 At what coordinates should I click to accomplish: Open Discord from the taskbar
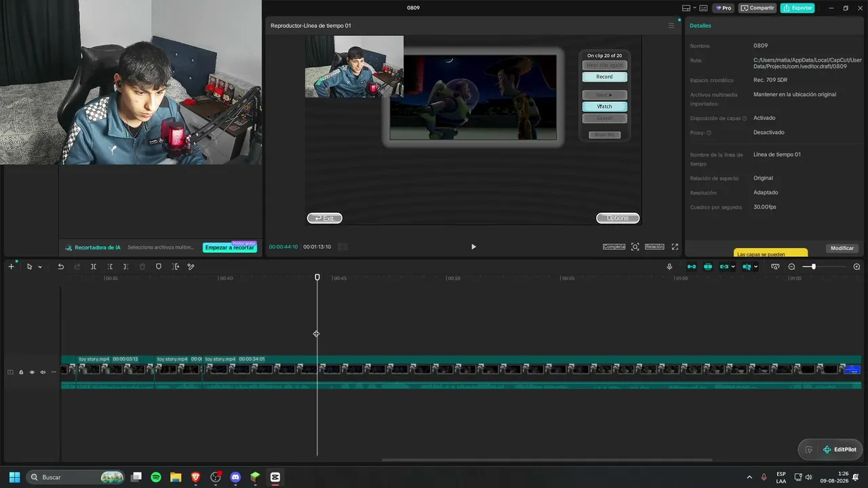coord(235,477)
